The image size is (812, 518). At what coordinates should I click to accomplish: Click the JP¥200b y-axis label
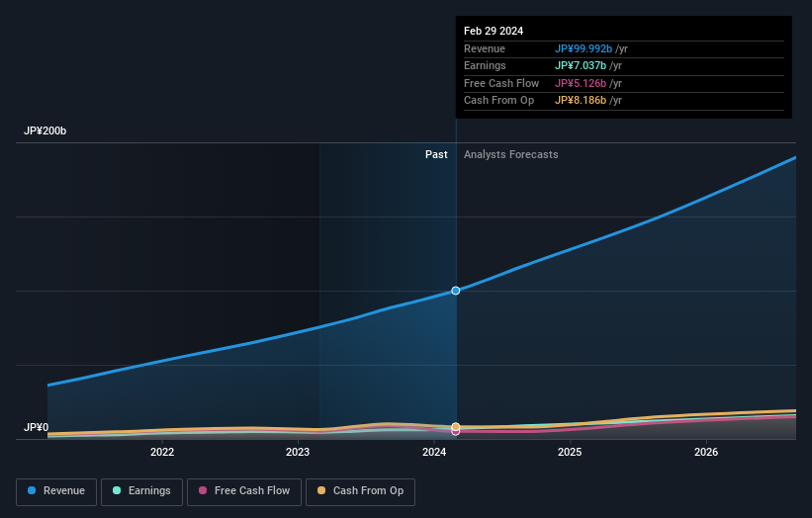pos(45,130)
